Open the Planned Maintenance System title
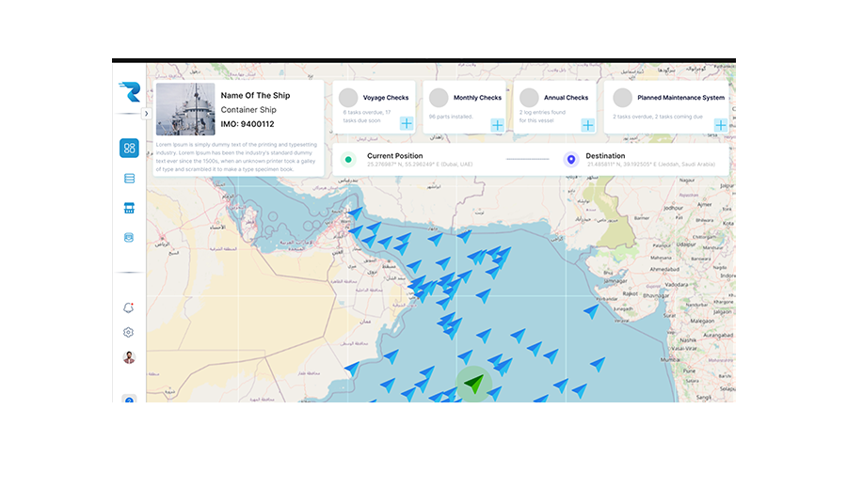Image resolution: width=847 pixels, height=504 pixels. pyautogui.click(x=680, y=98)
